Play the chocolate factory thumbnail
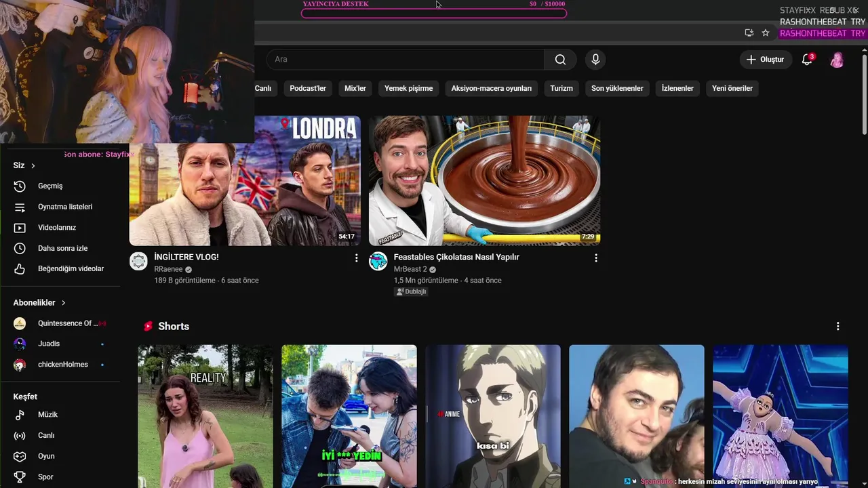Viewport: 868px width, 488px height. [x=484, y=180]
